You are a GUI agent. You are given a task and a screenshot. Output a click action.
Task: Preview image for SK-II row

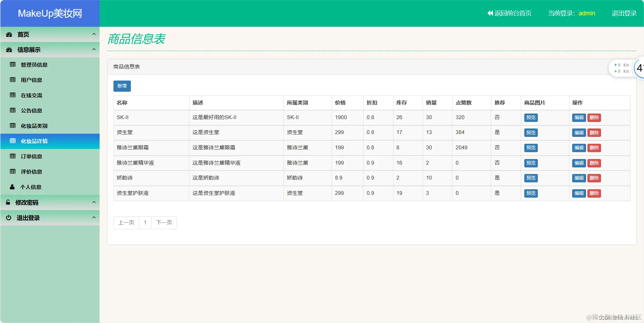tap(531, 117)
